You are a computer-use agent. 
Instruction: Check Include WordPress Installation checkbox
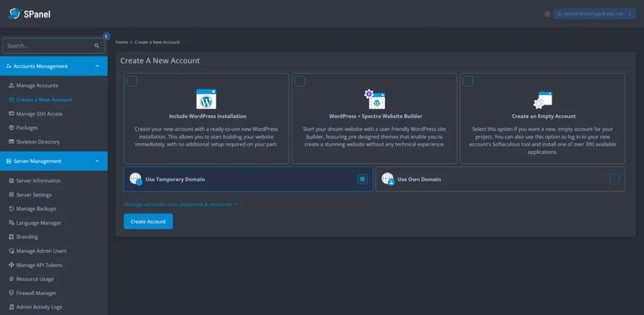[132, 81]
